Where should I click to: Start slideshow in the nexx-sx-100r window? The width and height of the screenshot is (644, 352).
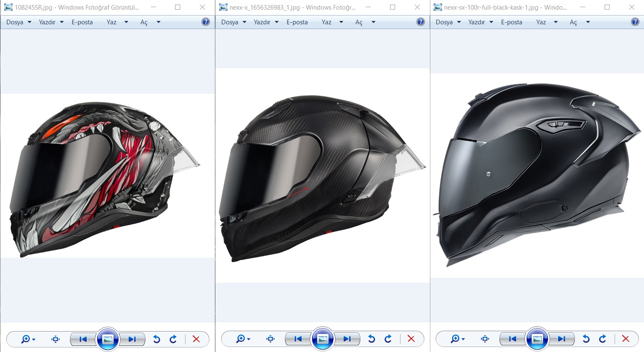[x=537, y=339]
